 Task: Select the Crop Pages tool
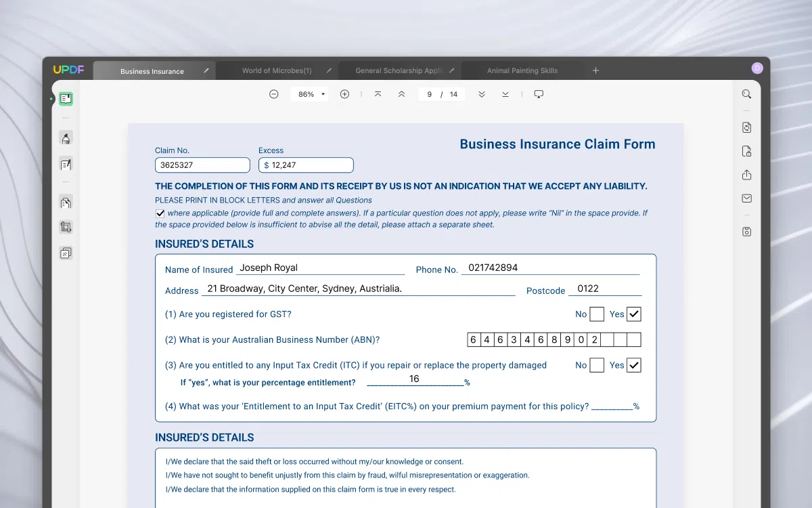point(66,227)
